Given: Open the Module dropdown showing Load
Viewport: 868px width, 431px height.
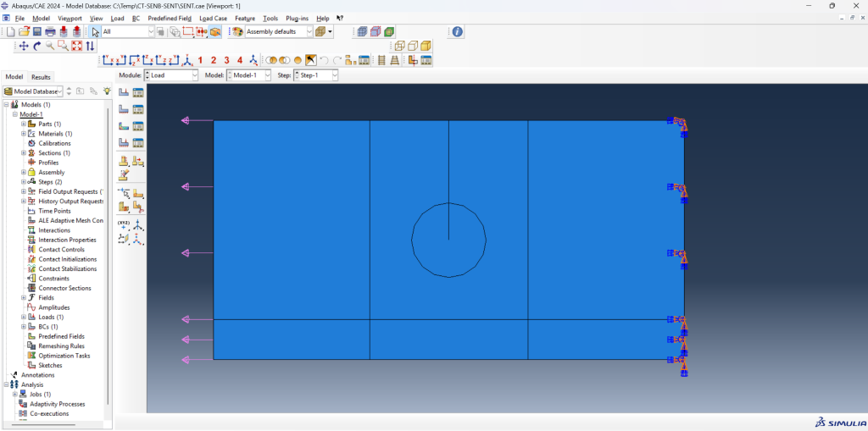Looking at the screenshot, I should click(x=170, y=75).
